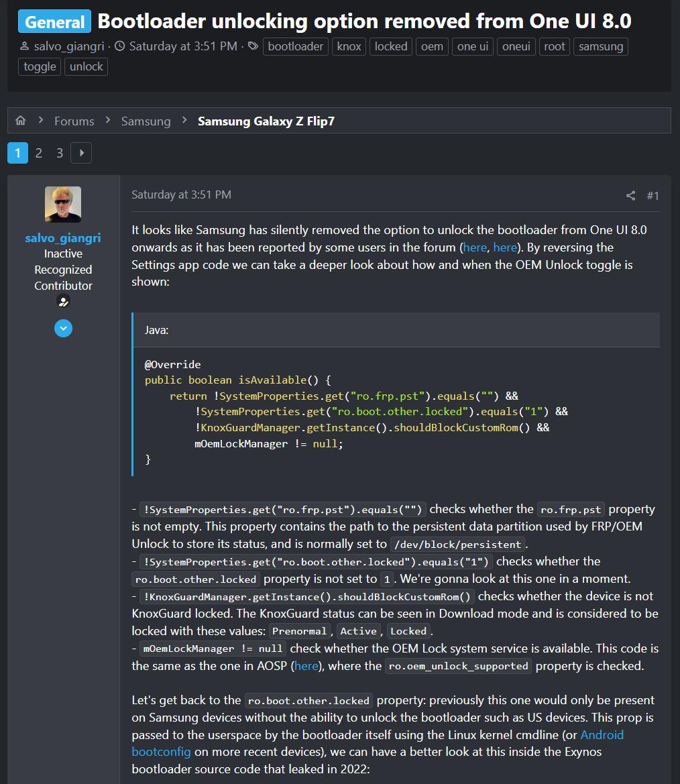Open the one ui tag
The height and width of the screenshot is (784, 680).
pyautogui.click(x=473, y=46)
